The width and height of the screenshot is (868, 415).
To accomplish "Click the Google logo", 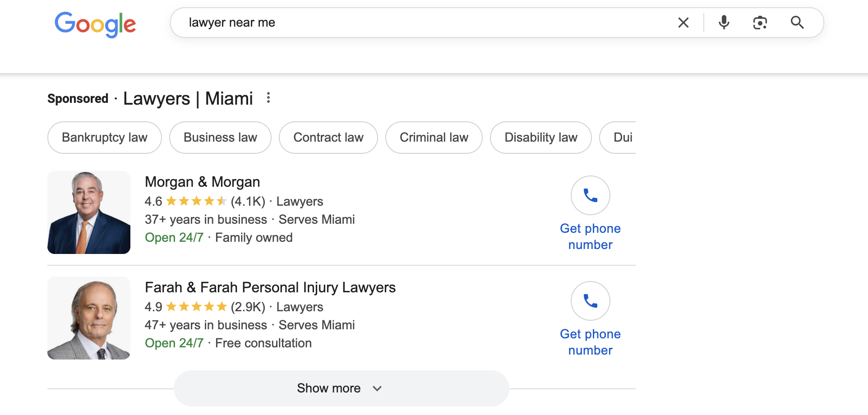I will [95, 24].
